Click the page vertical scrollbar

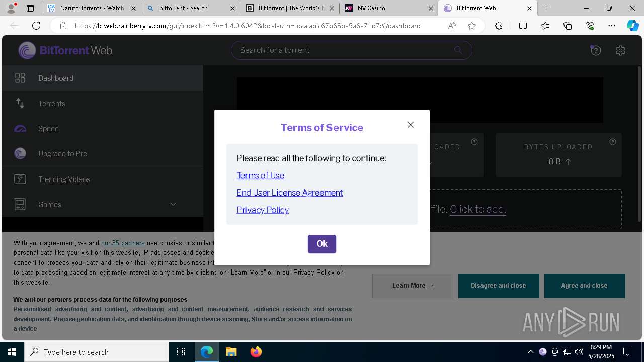[x=639, y=143]
